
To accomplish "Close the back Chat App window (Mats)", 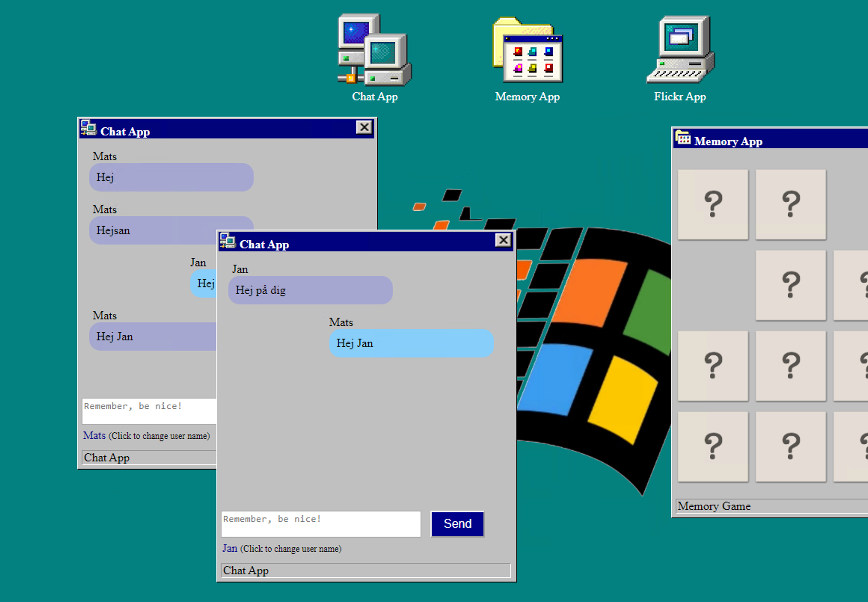I will 364,127.
